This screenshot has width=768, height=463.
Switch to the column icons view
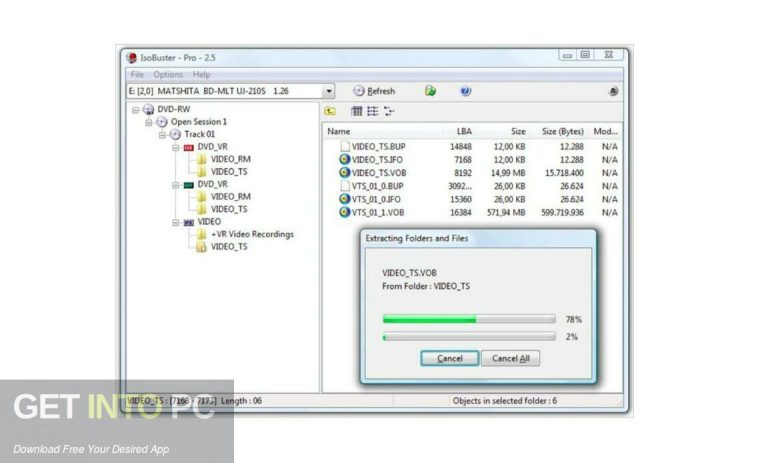pyautogui.click(x=357, y=111)
